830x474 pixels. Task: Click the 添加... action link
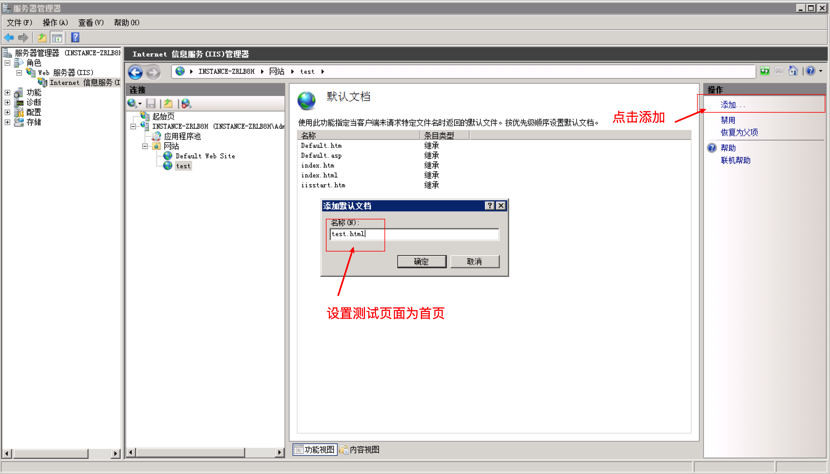[733, 105]
